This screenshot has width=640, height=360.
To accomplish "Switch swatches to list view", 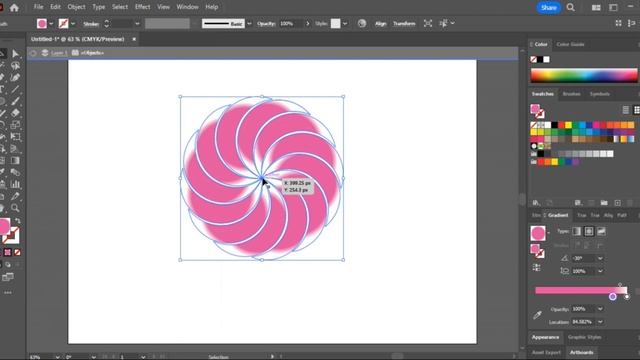I will click(x=626, y=110).
